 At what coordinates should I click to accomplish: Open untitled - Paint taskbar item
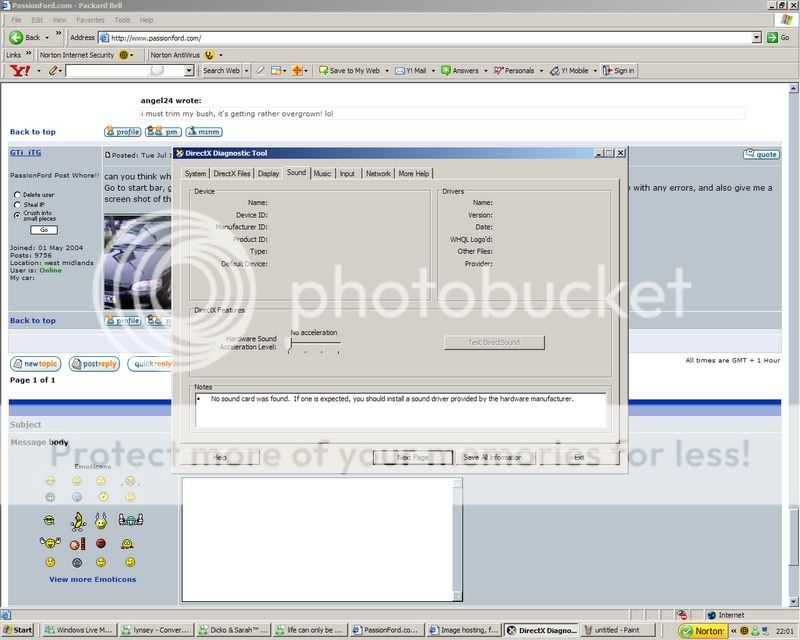[x=618, y=630]
